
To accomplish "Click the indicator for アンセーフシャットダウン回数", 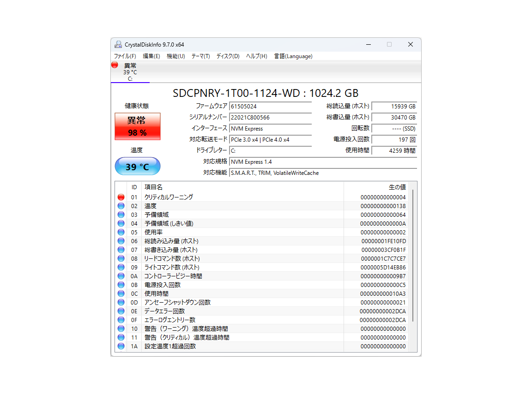I will 121,302.
